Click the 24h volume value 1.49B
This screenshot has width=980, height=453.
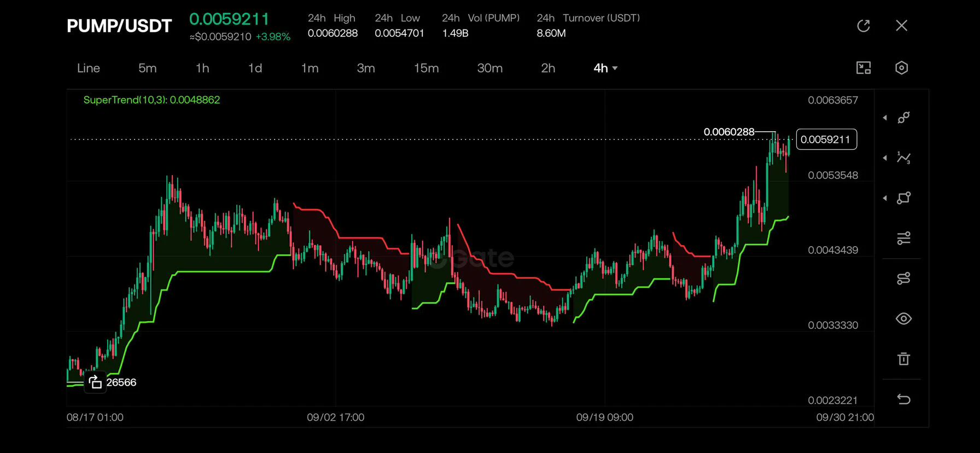click(455, 33)
